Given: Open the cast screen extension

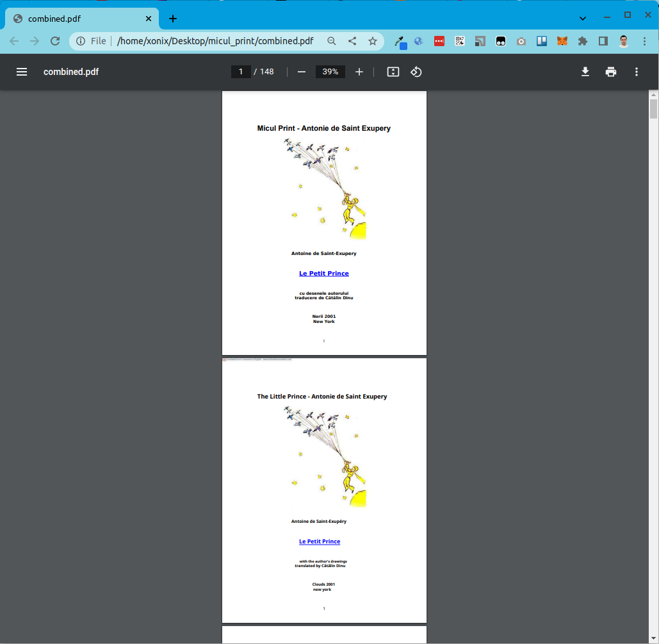Looking at the screenshot, I should 480,41.
